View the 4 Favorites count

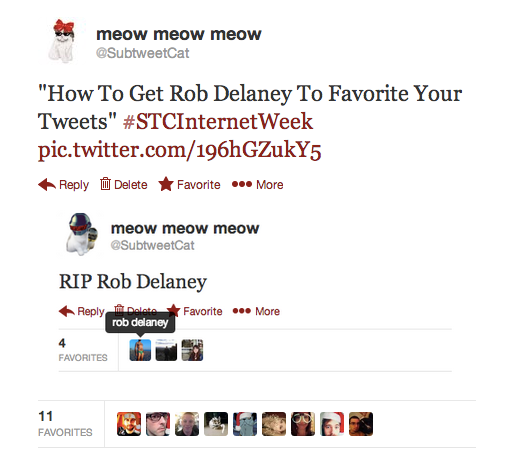point(83,350)
